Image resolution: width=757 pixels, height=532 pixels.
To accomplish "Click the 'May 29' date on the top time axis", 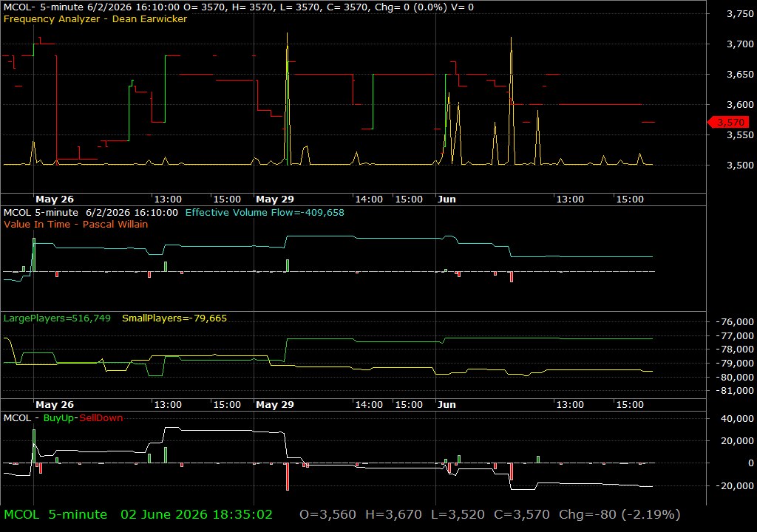I will (275, 199).
